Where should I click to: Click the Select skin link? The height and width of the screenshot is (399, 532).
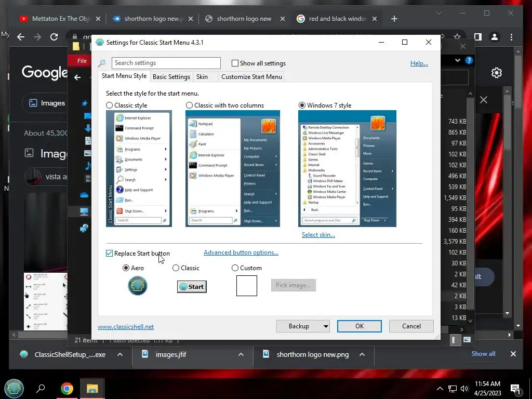tap(318, 235)
